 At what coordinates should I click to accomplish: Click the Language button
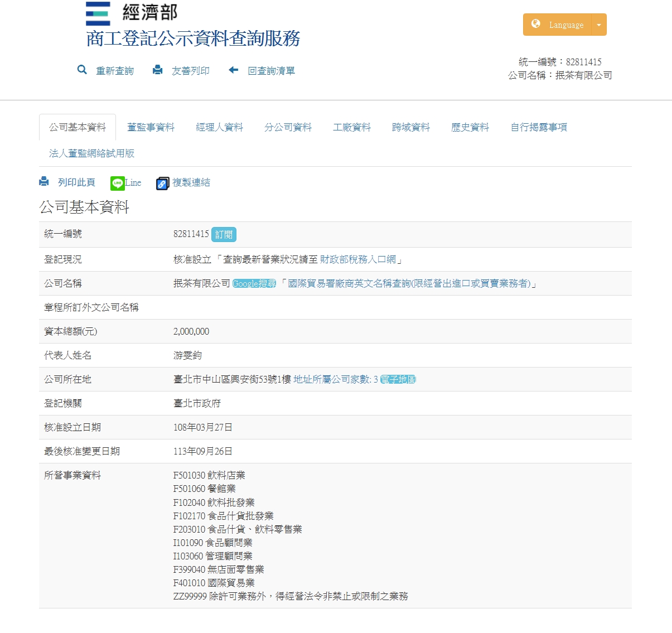(x=558, y=25)
